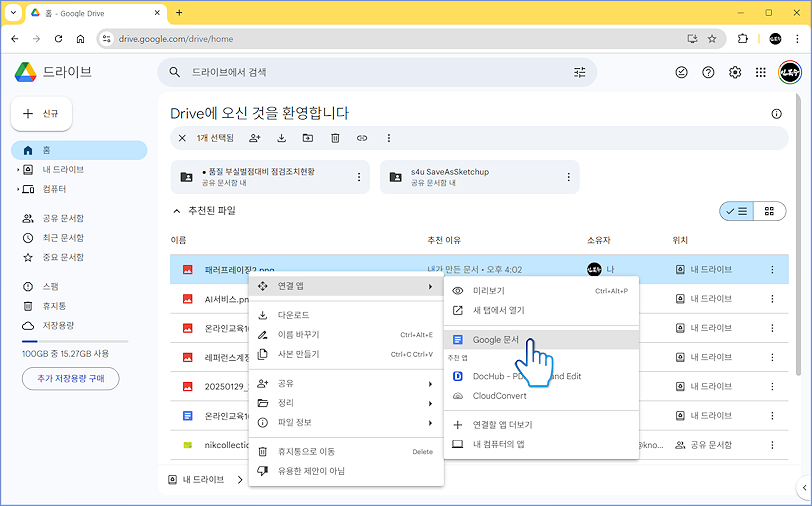The width and height of the screenshot is (812, 506).
Task: Switch to grid view layout
Action: [770, 211]
